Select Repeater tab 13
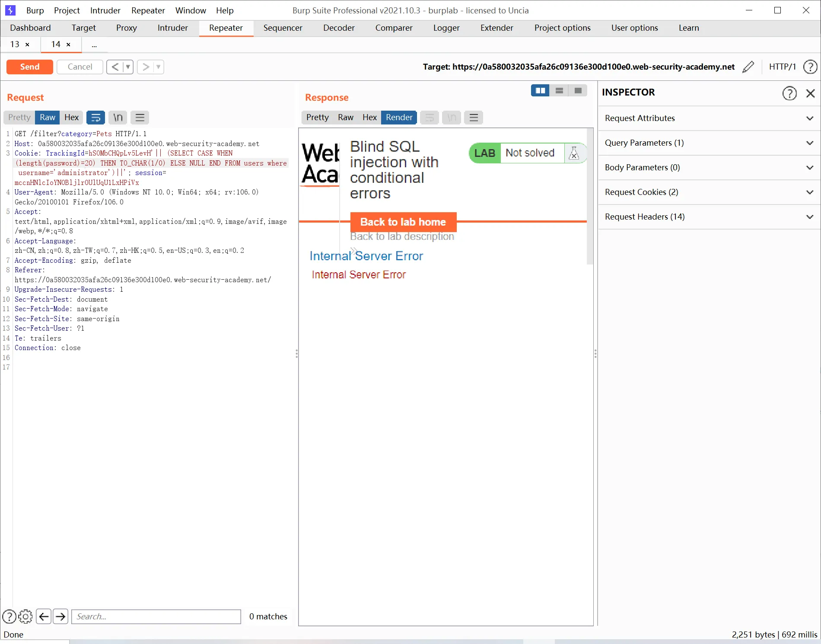 [x=15, y=45]
